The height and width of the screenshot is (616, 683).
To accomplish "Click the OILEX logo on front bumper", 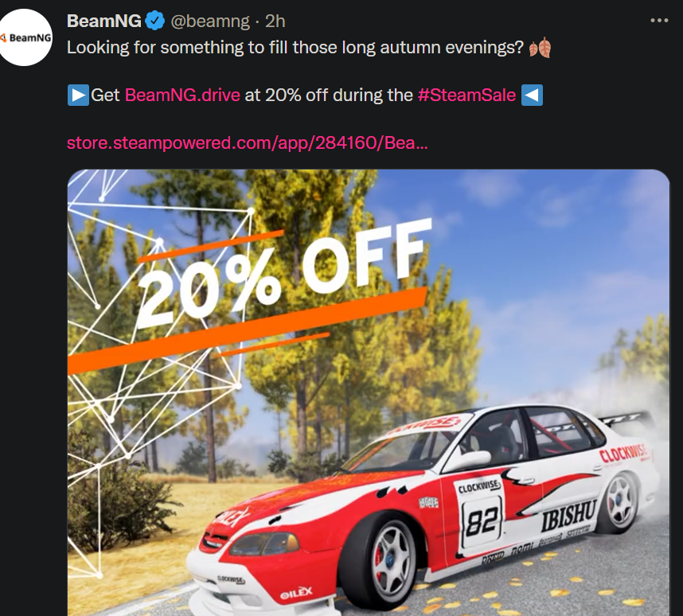I will pos(296,593).
